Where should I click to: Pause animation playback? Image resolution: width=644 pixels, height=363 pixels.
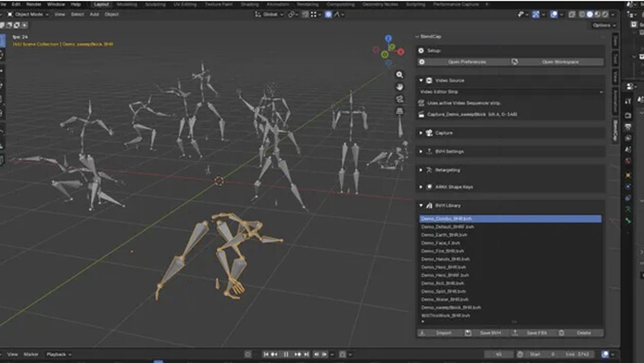286,354
